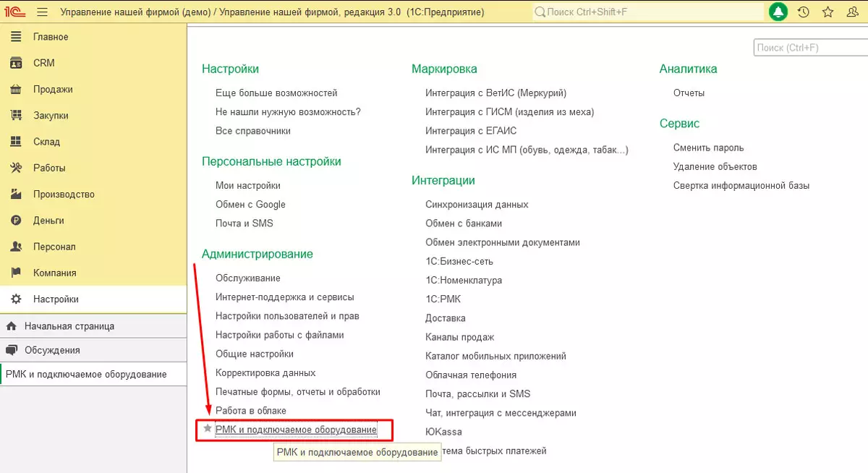
Task: Click the Деньги ruble icon
Action: coord(16,221)
